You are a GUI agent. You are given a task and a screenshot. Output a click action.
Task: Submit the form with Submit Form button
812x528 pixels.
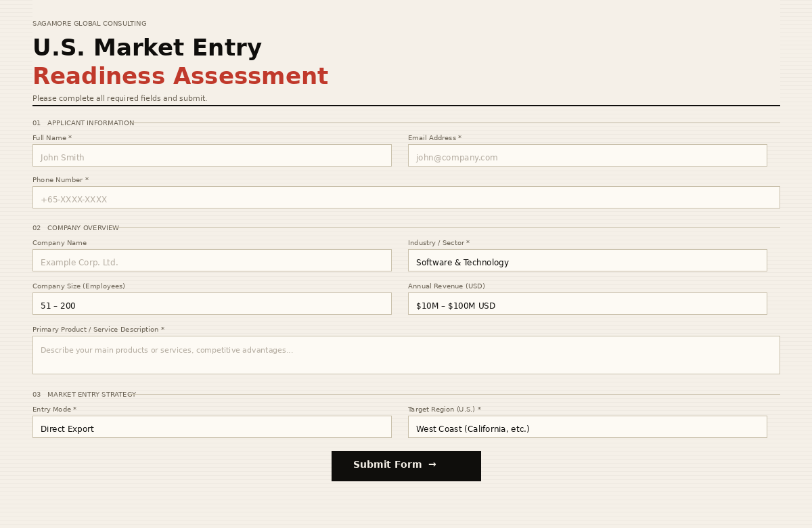(406, 466)
